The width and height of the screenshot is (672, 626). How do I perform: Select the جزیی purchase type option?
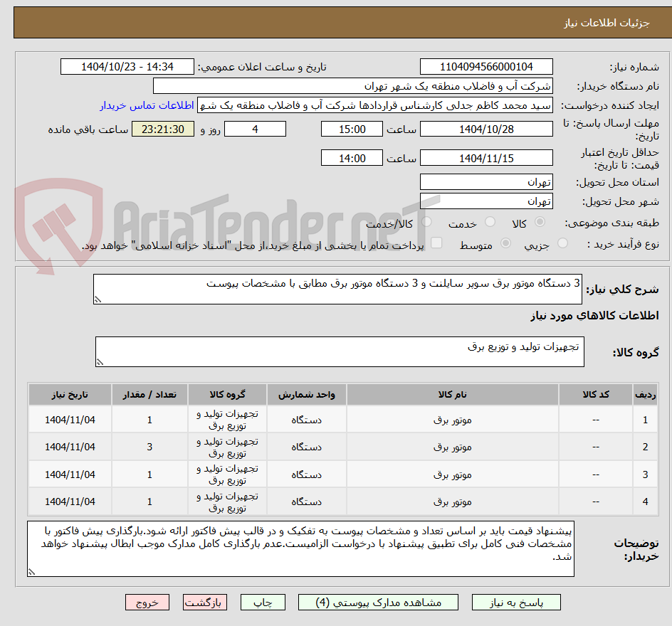click(x=562, y=243)
